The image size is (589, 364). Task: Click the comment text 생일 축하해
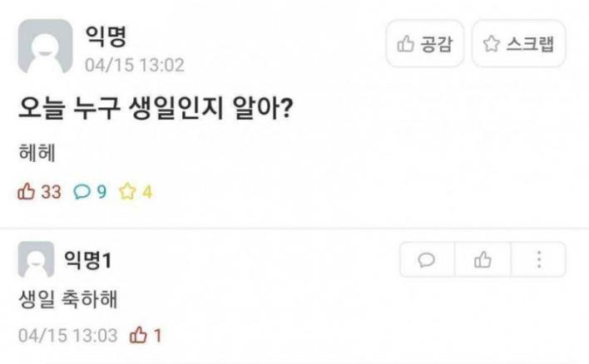(x=67, y=298)
